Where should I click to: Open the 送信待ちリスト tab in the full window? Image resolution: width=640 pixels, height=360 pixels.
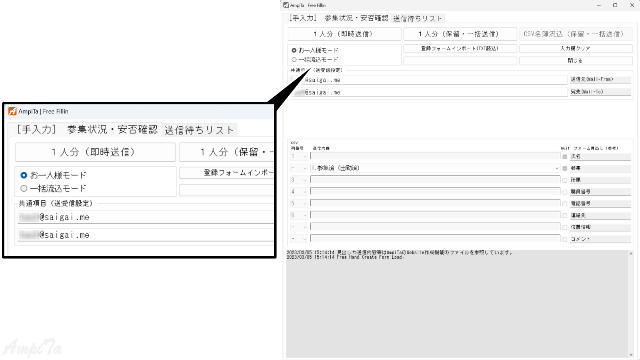pyautogui.click(x=418, y=18)
